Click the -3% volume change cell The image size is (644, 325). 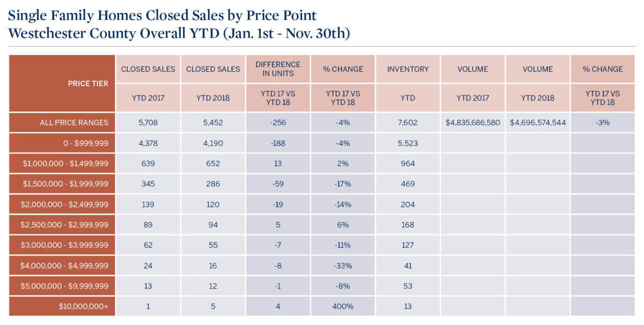(603, 122)
